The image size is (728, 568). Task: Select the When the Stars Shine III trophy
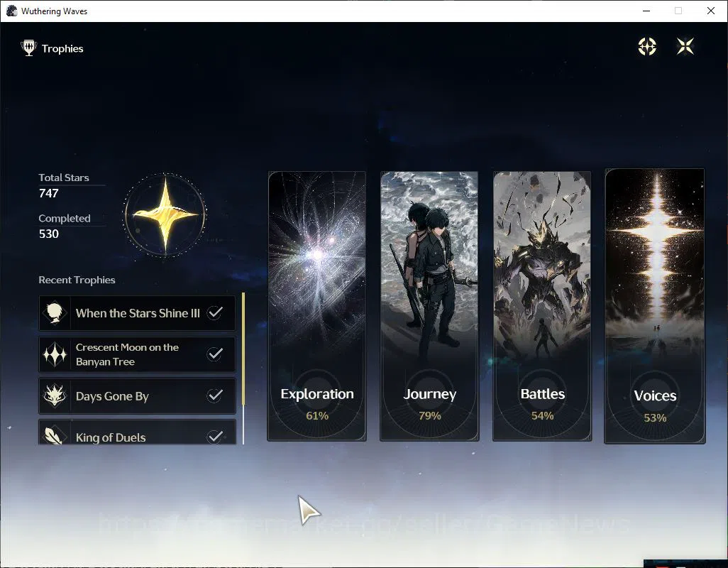click(x=137, y=313)
